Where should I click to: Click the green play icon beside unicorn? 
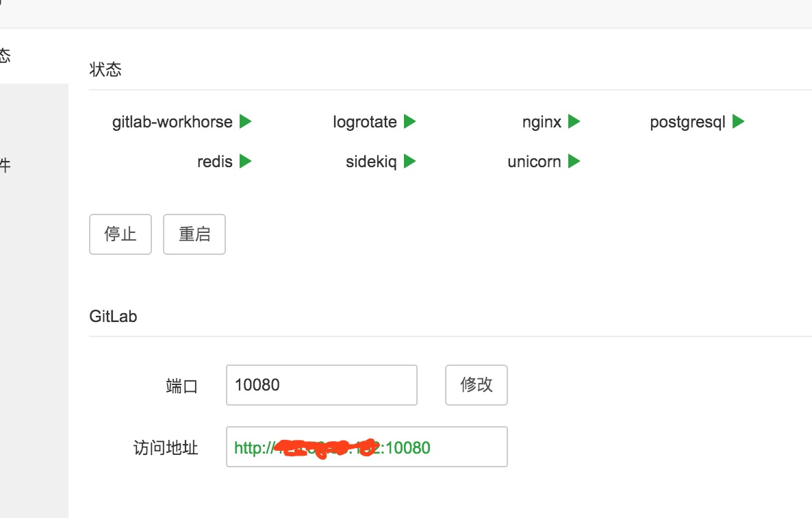click(574, 162)
